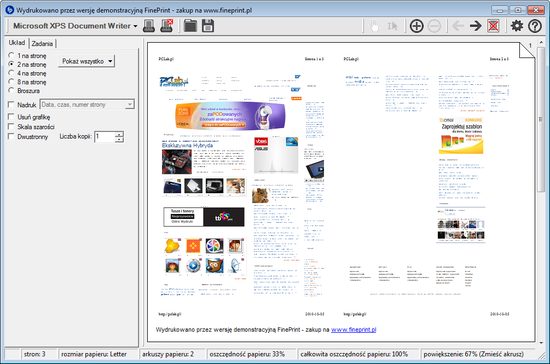Maximize the FinePrint window
This screenshot has height=364, width=550.
518,10
